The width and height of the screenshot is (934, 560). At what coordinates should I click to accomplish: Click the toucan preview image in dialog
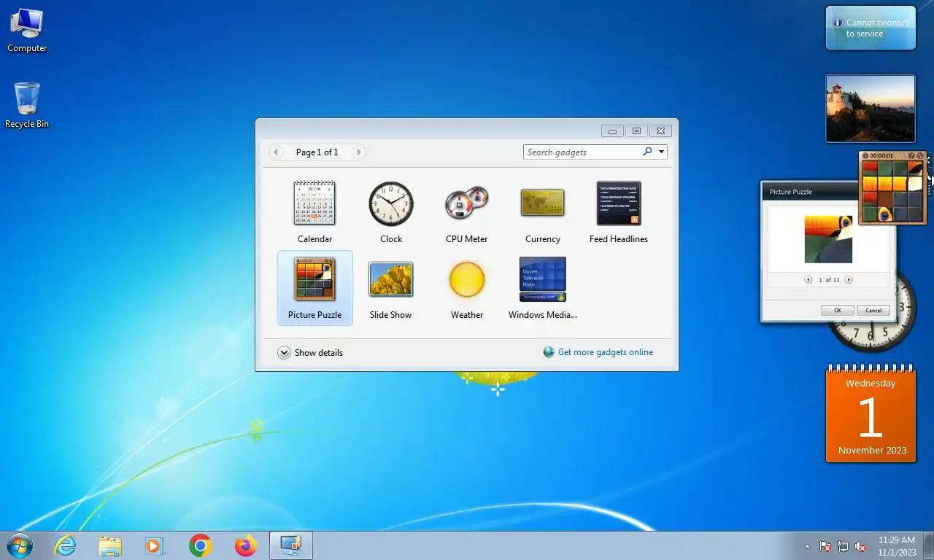point(828,238)
